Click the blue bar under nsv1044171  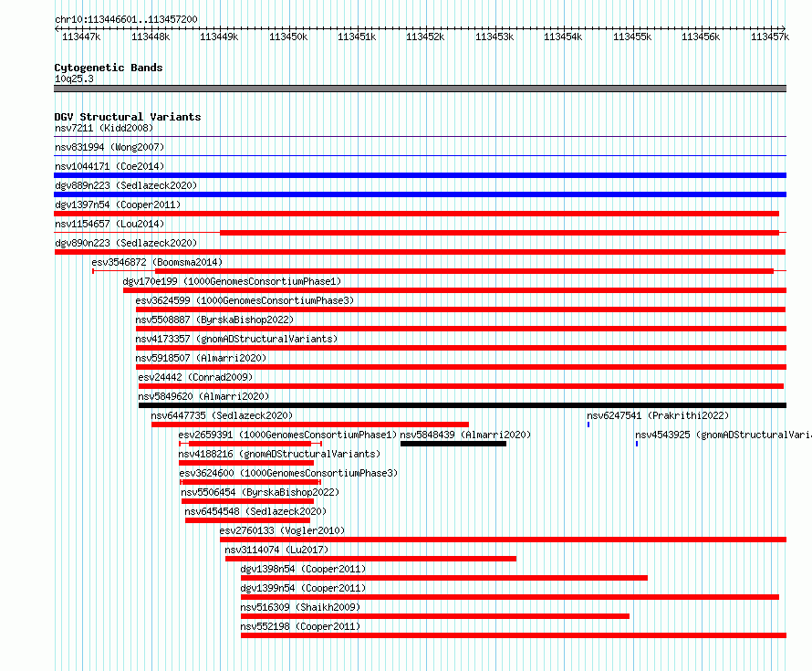pyautogui.click(x=420, y=175)
